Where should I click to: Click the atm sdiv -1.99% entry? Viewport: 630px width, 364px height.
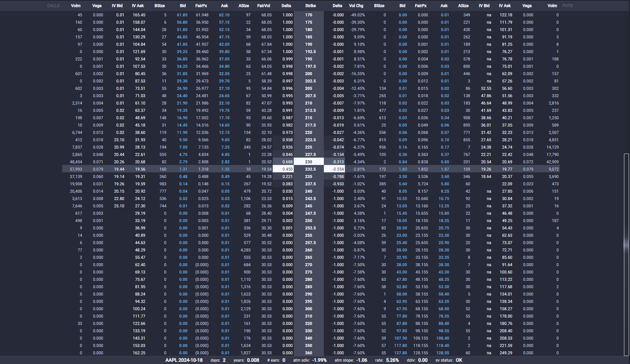tap(310, 360)
